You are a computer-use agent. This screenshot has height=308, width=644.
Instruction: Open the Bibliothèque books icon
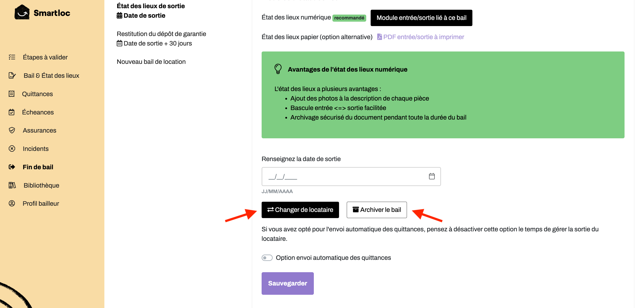(x=12, y=185)
